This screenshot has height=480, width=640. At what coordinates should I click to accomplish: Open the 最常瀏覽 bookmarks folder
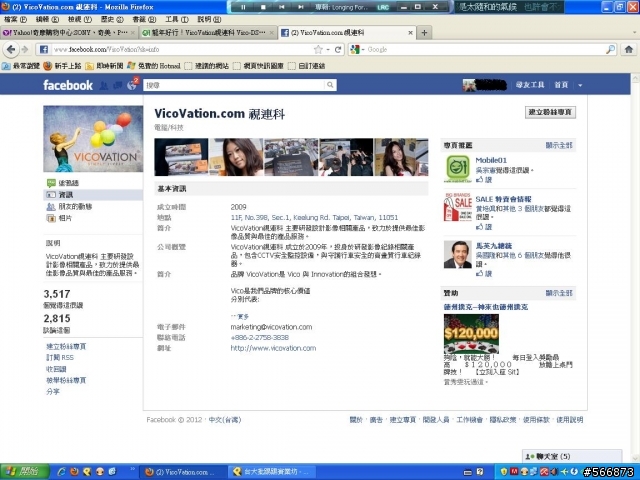tap(21, 66)
